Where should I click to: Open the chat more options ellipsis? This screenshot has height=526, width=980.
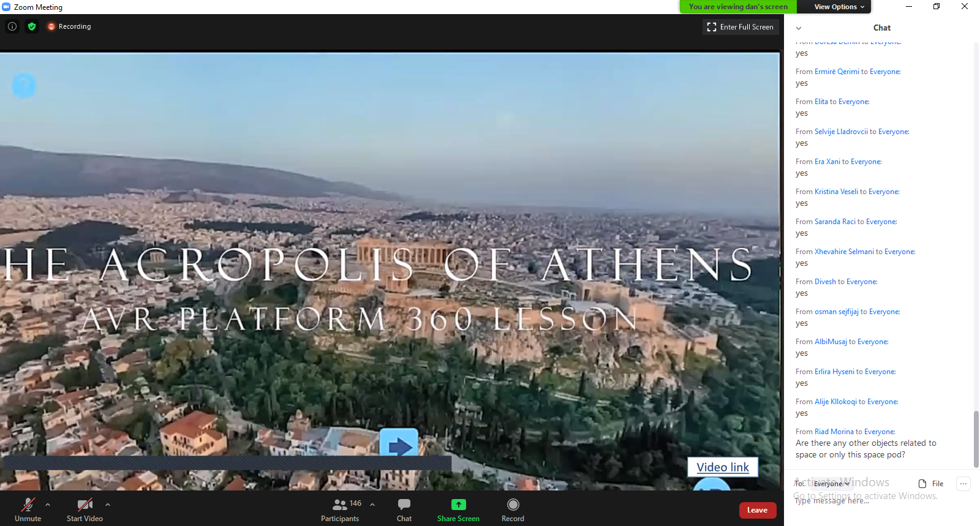point(963,484)
